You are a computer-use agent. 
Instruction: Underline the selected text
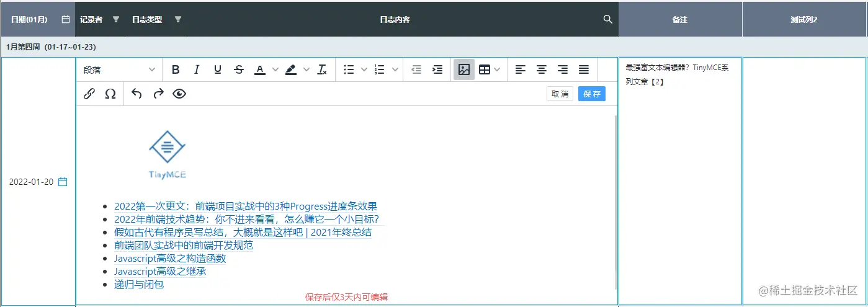[x=218, y=69]
